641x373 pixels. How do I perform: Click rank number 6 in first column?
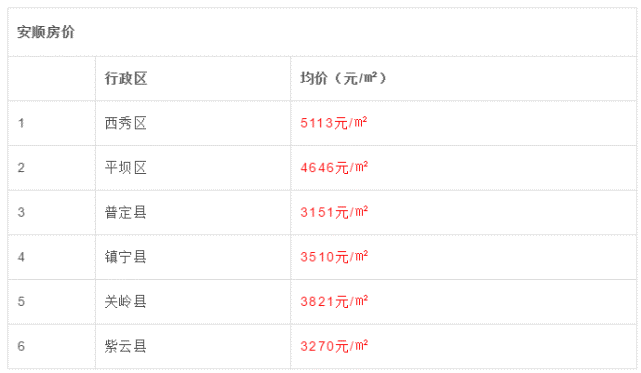[21, 346]
